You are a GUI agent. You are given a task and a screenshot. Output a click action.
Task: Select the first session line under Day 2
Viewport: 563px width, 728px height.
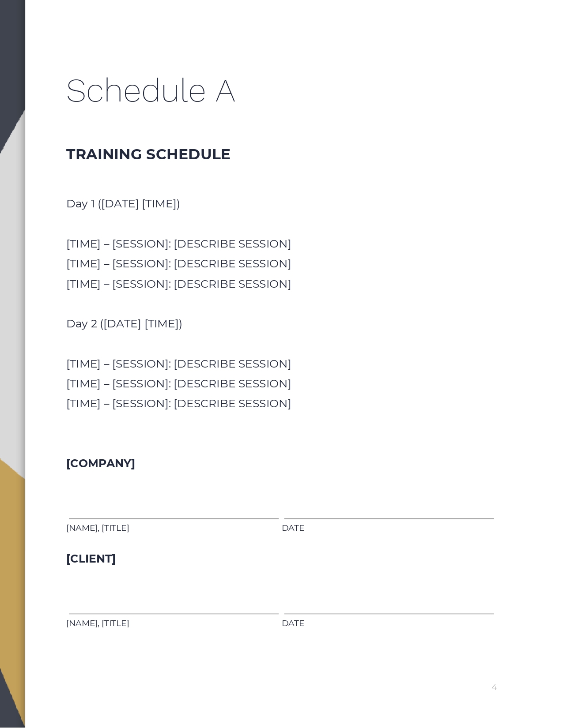pos(178,364)
